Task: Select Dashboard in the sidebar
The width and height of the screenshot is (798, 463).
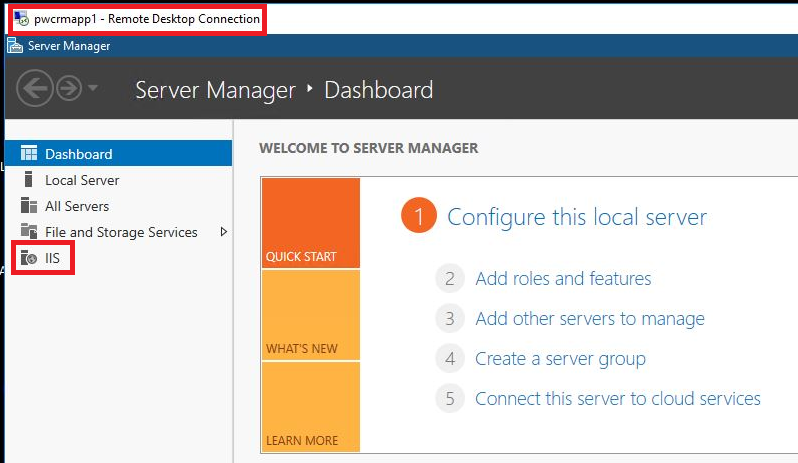Action: (x=118, y=154)
